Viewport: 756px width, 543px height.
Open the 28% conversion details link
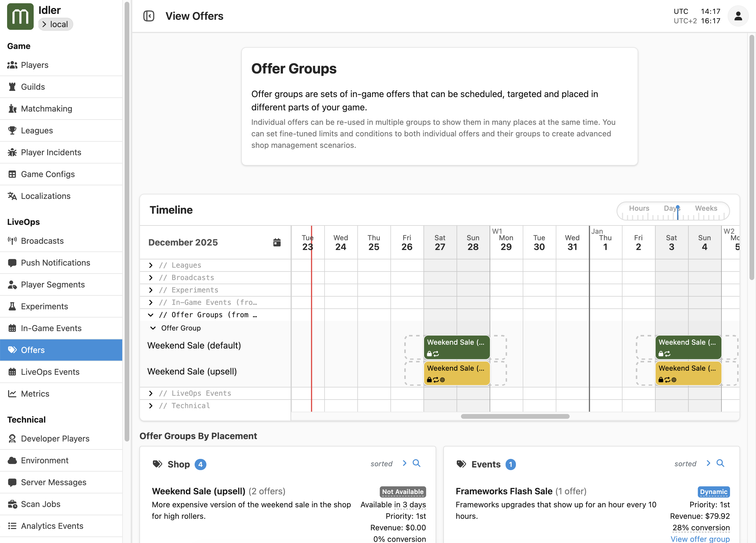coord(701,527)
